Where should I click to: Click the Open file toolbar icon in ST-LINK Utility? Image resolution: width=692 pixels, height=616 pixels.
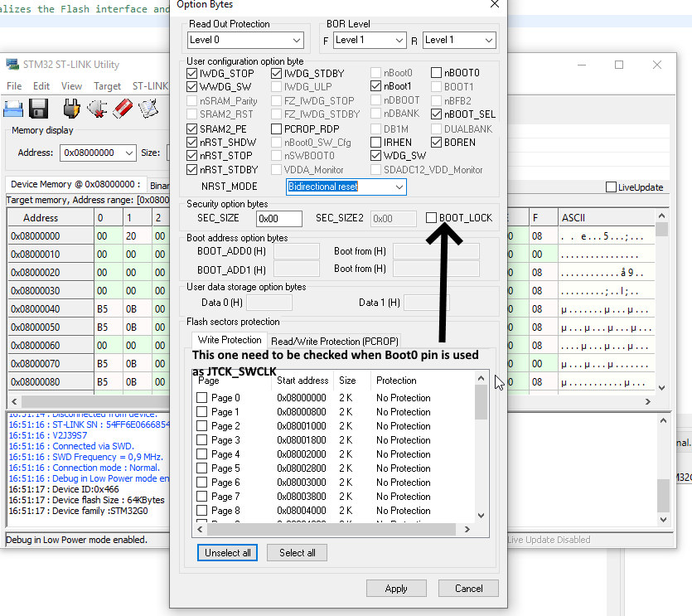click(13, 108)
